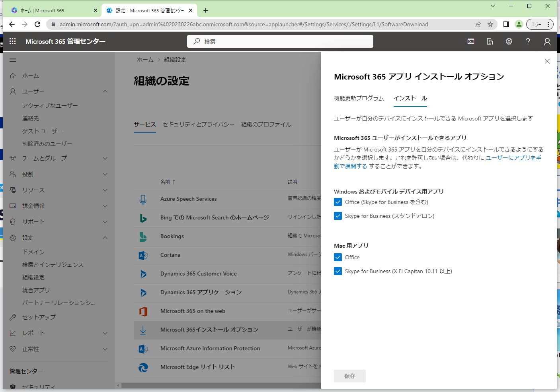Click the Azure Speech Services microphone icon
The height and width of the screenshot is (392, 560).
143,199
